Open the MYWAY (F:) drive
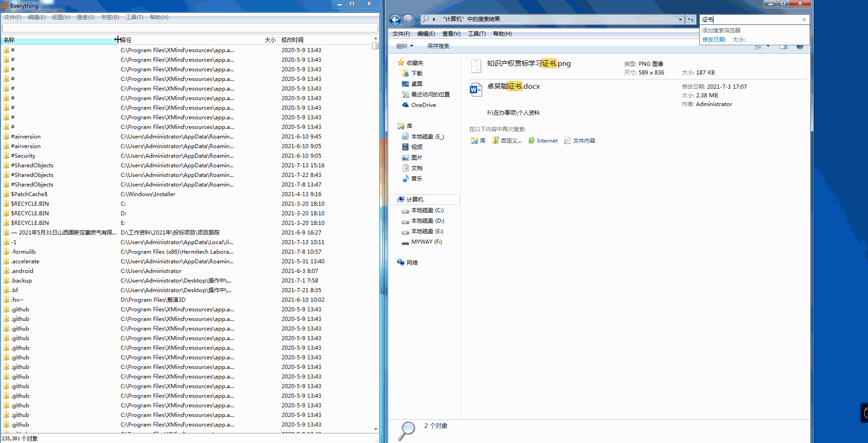The width and height of the screenshot is (868, 443). pyautogui.click(x=421, y=241)
